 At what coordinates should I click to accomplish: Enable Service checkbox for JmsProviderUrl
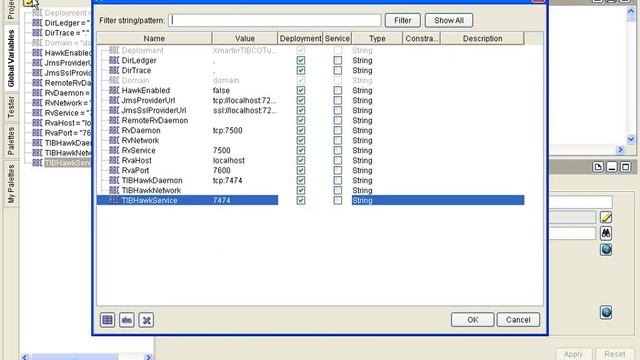(338, 100)
